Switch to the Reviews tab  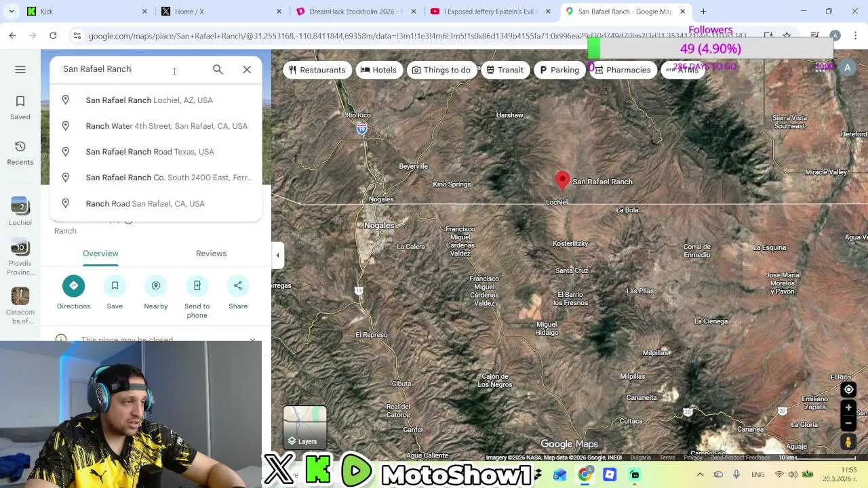click(211, 253)
